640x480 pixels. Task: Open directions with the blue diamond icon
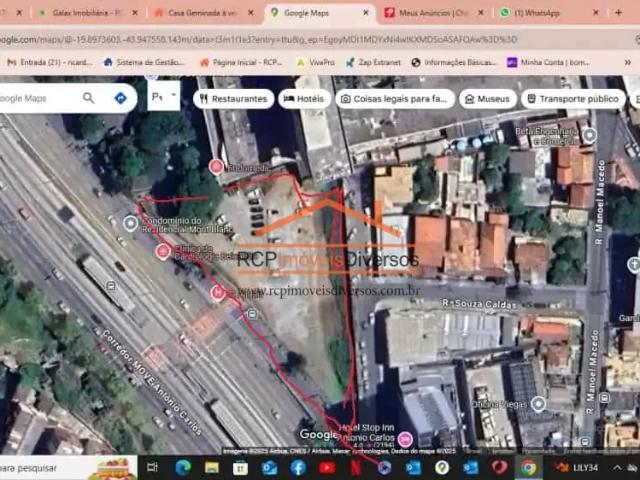[x=121, y=98]
